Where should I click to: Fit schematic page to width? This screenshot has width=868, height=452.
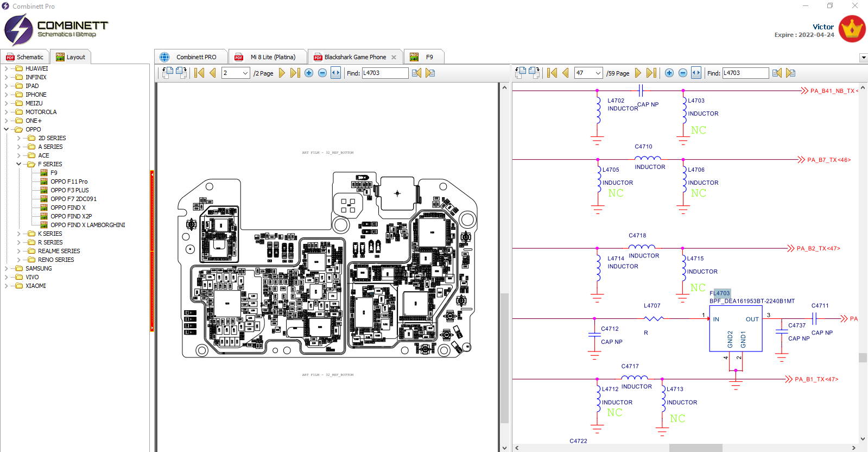tap(696, 73)
